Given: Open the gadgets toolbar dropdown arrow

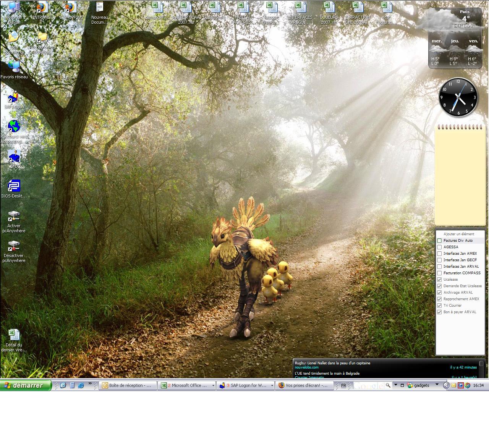Looking at the screenshot, I should coord(437,385).
